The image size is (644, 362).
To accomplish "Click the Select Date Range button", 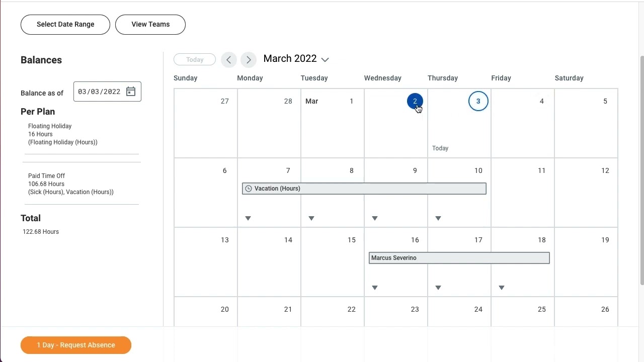I will [x=65, y=25].
